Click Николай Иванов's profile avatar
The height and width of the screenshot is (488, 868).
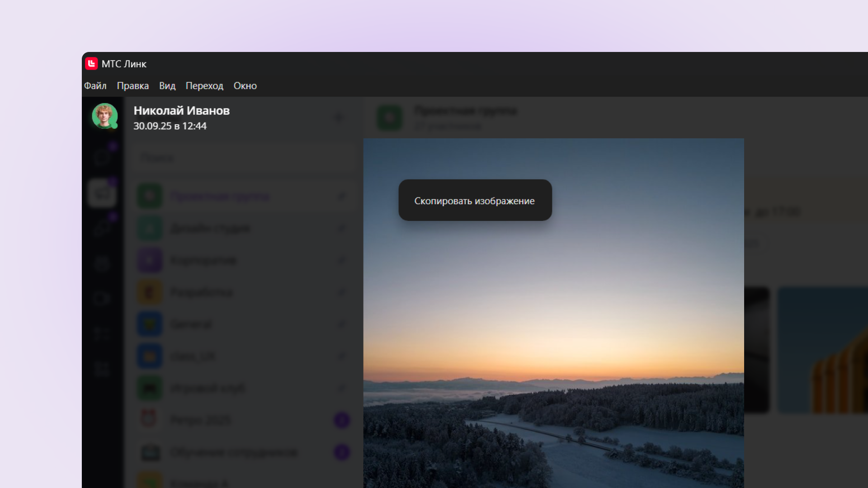point(105,116)
